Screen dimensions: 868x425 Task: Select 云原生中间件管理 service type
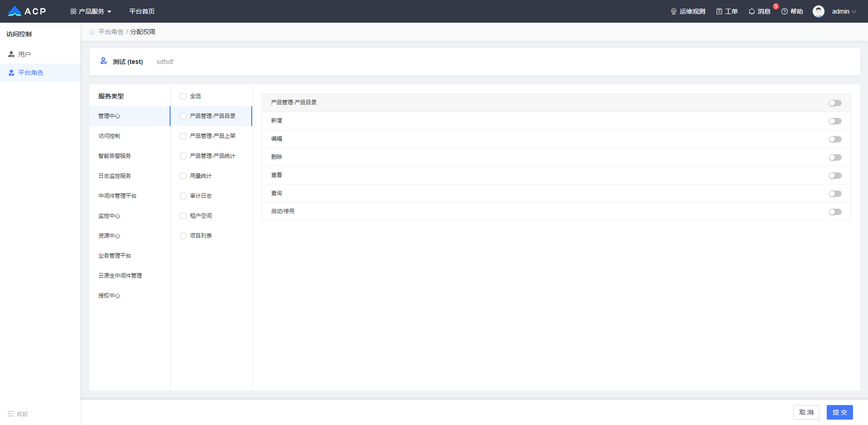pyautogui.click(x=130, y=276)
